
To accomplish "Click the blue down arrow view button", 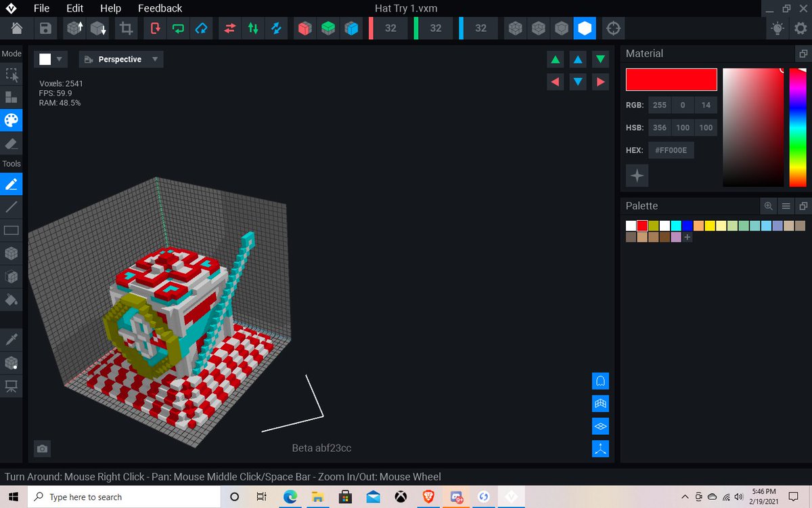I will click(578, 82).
